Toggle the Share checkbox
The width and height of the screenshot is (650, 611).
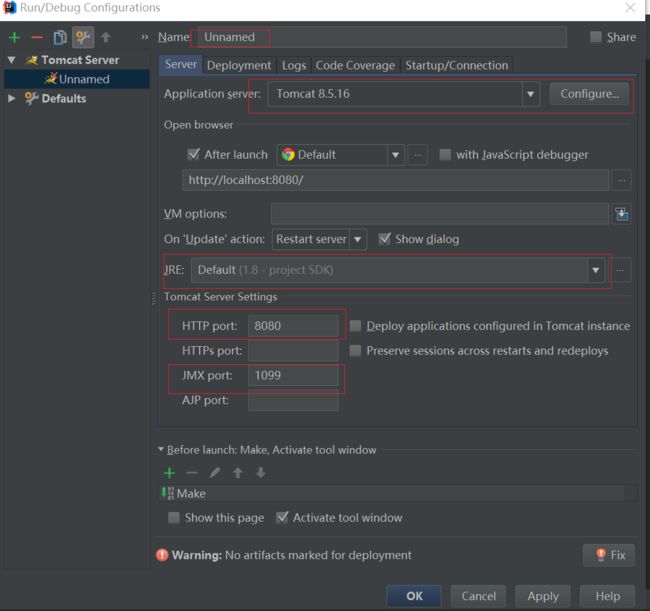coord(596,37)
